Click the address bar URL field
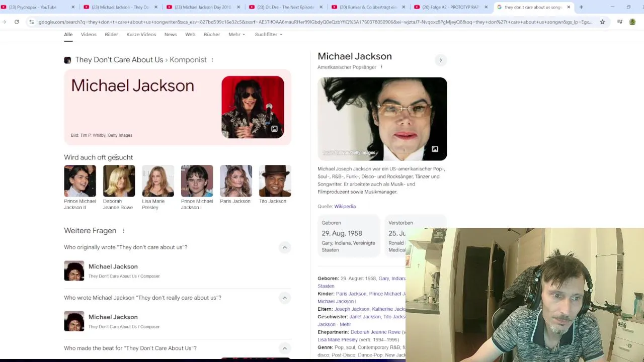Image resolution: width=644 pixels, height=362 pixels. pyautogui.click(x=315, y=22)
